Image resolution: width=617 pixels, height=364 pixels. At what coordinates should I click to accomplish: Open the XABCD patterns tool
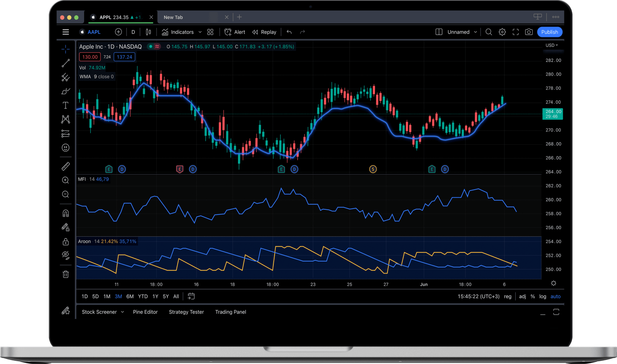point(66,119)
